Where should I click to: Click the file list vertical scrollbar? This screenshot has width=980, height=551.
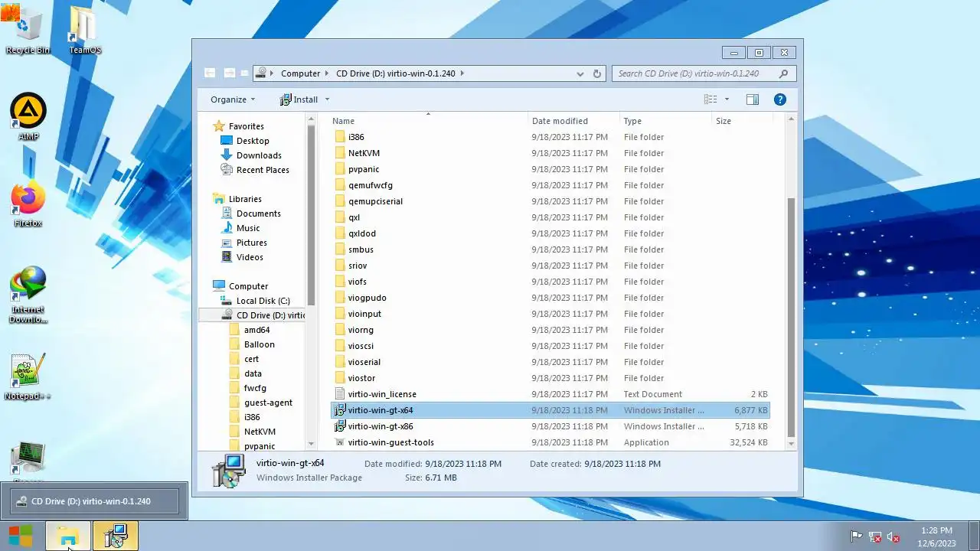click(791, 318)
